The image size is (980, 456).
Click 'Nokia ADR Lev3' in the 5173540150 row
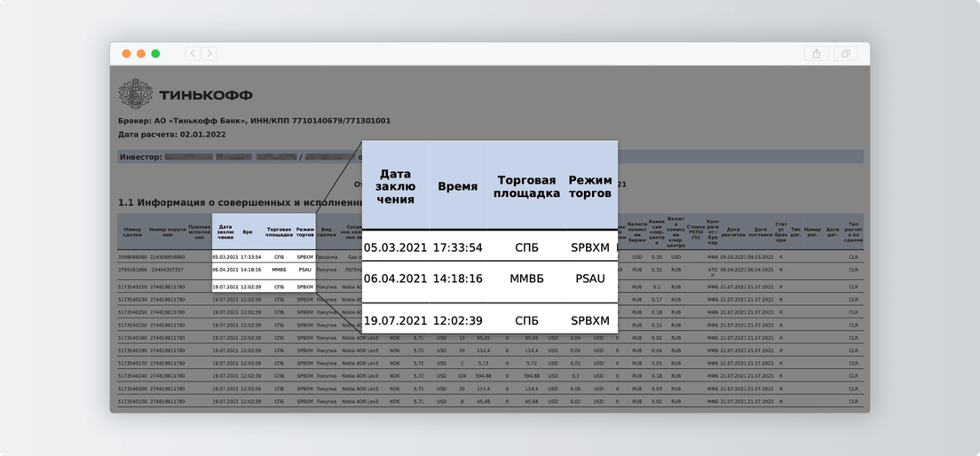(360, 401)
